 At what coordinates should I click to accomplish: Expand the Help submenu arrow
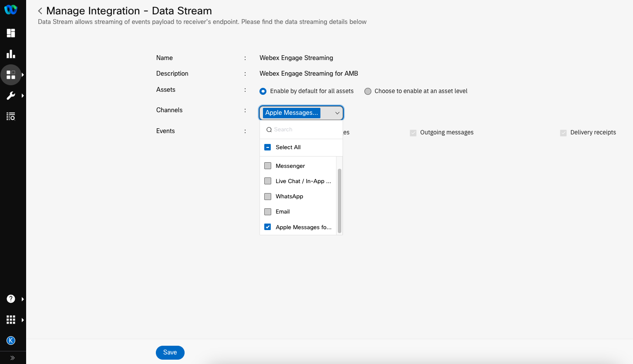point(23,299)
